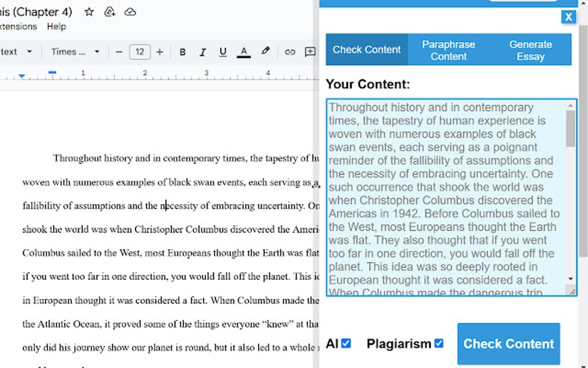Uncheck the Plagiarism checkbox

click(439, 343)
